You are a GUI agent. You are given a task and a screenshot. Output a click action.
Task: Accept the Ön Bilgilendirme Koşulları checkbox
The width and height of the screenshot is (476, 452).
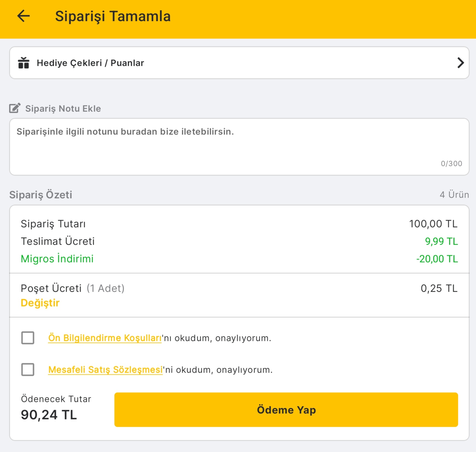(x=28, y=338)
